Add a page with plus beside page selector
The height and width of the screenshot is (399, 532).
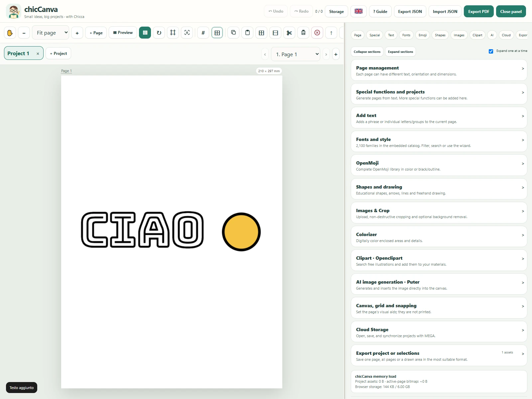click(x=336, y=54)
